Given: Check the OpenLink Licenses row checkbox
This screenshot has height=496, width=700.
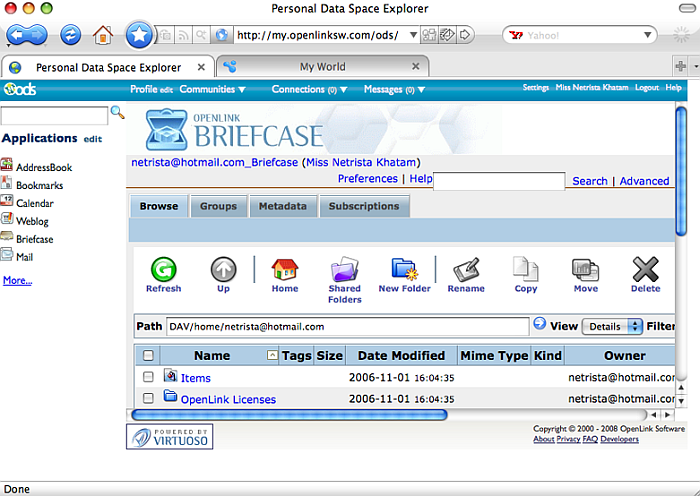Looking at the screenshot, I should [x=149, y=399].
